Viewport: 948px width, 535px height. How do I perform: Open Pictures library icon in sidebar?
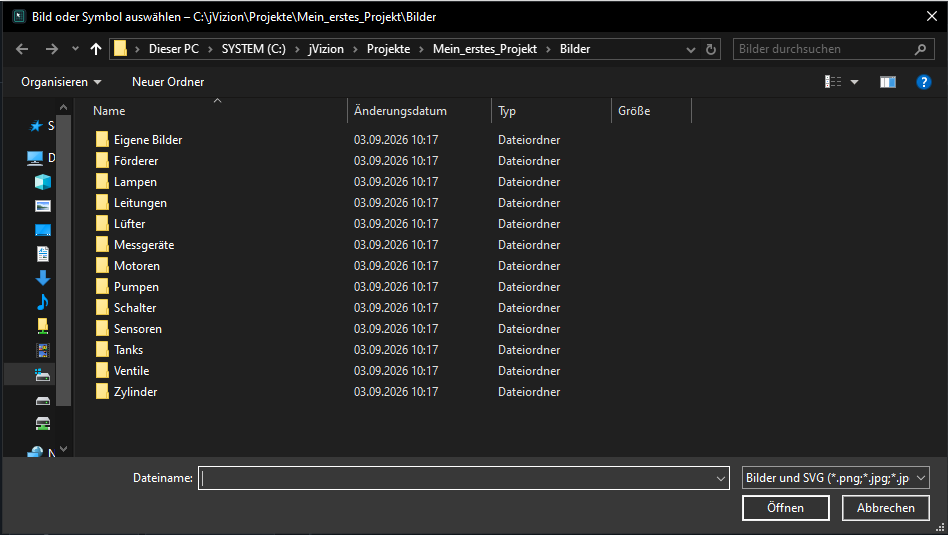tap(43, 206)
